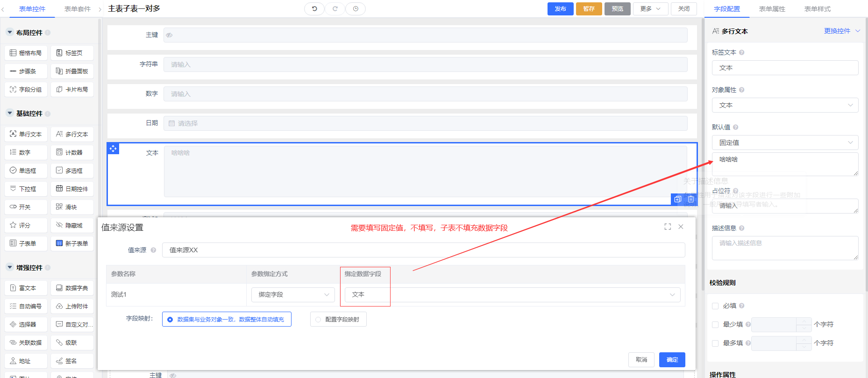Viewport: 868px width, 378px height.
Task: Expand the 更多 dropdown menu
Action: (650, 9)
